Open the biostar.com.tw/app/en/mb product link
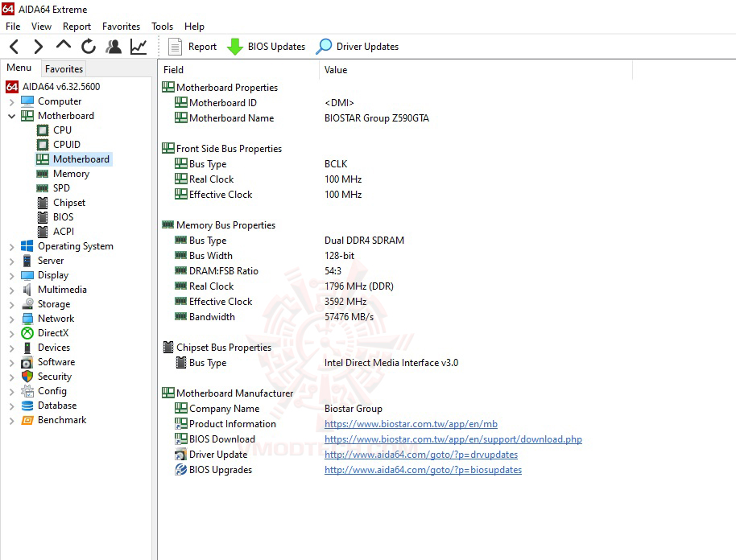The height and width of the screenshot is (560, 736). pos(411,424)
